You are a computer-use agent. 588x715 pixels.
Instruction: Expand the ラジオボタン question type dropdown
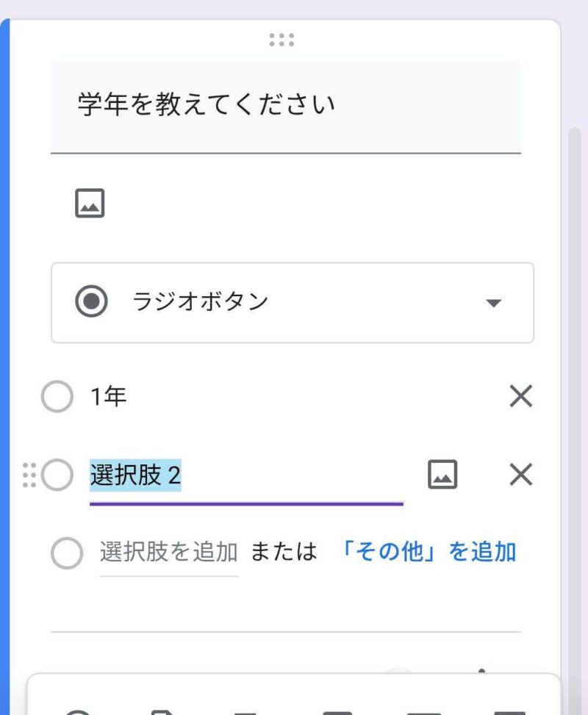(x=293, y=302)
